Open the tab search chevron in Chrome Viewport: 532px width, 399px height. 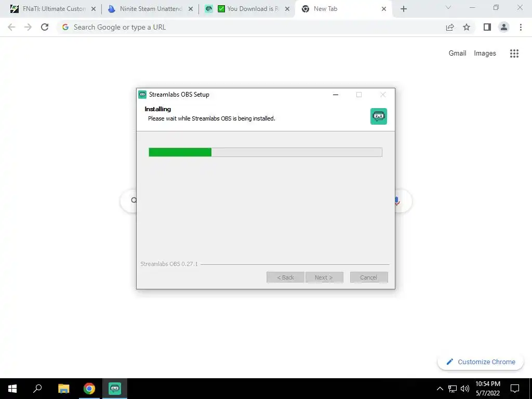point(448,7)
